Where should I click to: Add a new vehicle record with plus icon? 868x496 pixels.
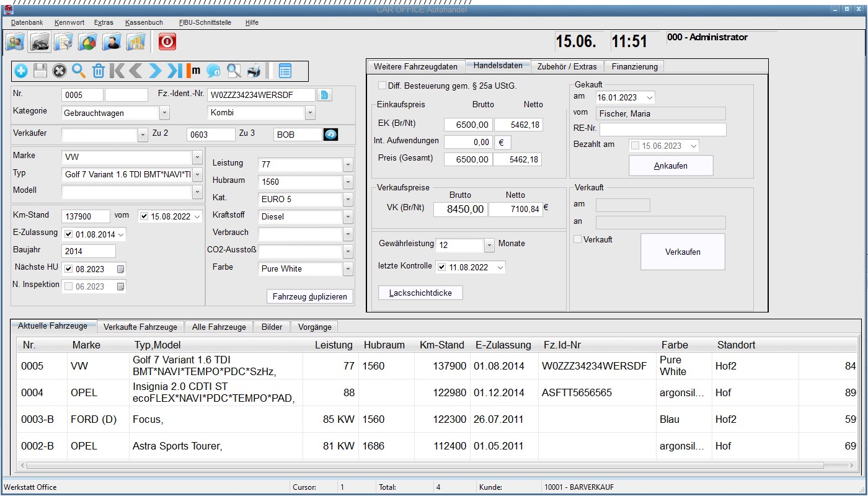click(21, 71)
